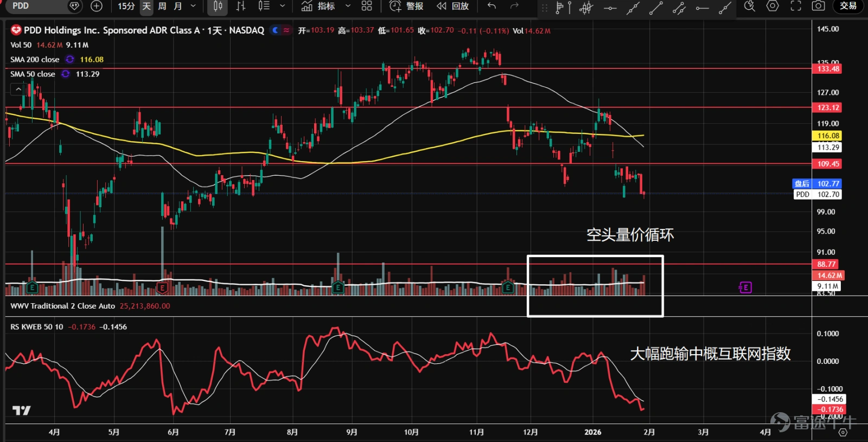
Task: Start 回放 bar replay
Action: [453, 6]
